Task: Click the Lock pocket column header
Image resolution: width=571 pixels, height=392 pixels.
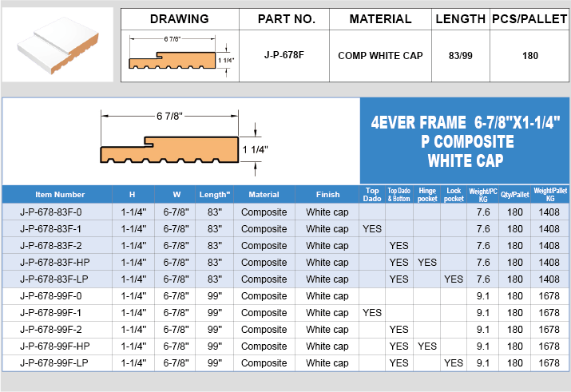Action: tap(454, 194)
